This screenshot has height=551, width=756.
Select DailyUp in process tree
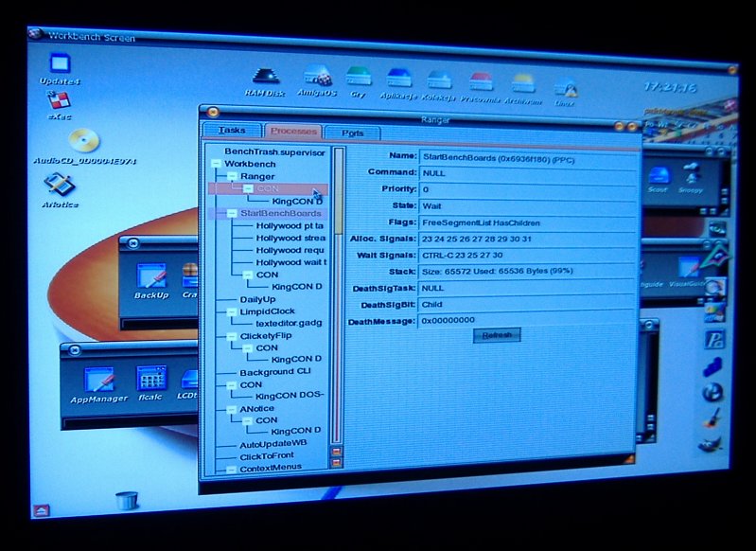click(258, 299)
